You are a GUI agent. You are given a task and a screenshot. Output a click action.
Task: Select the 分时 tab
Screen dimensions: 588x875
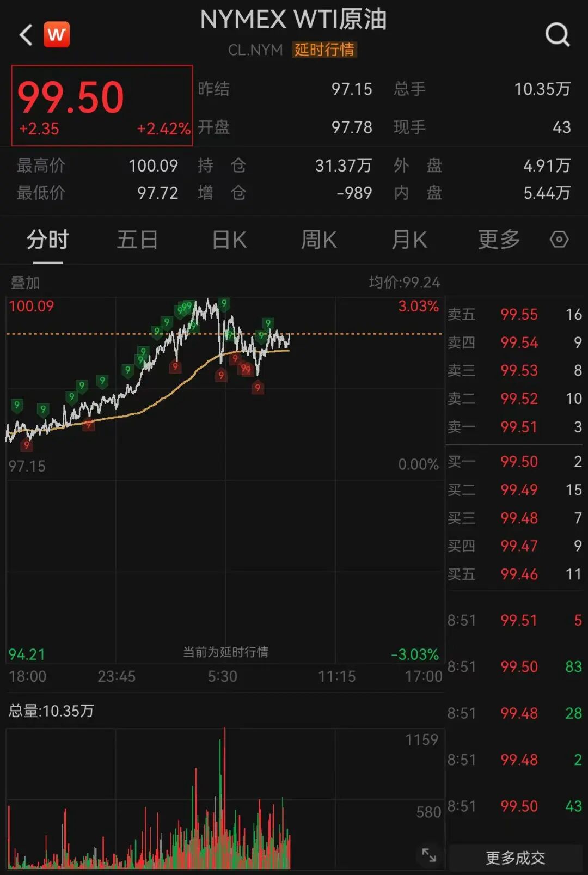click(x=47, y=240)
